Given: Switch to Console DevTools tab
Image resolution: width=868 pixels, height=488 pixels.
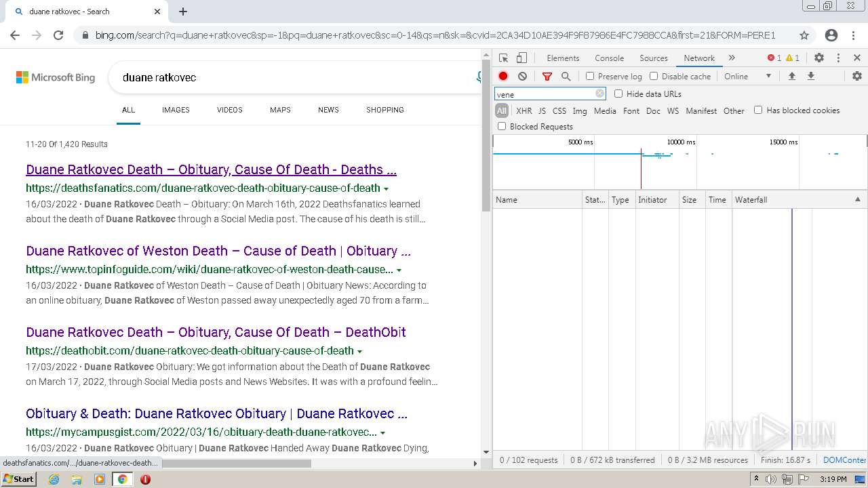Looking at the screenshot, I should click(609, 58).
